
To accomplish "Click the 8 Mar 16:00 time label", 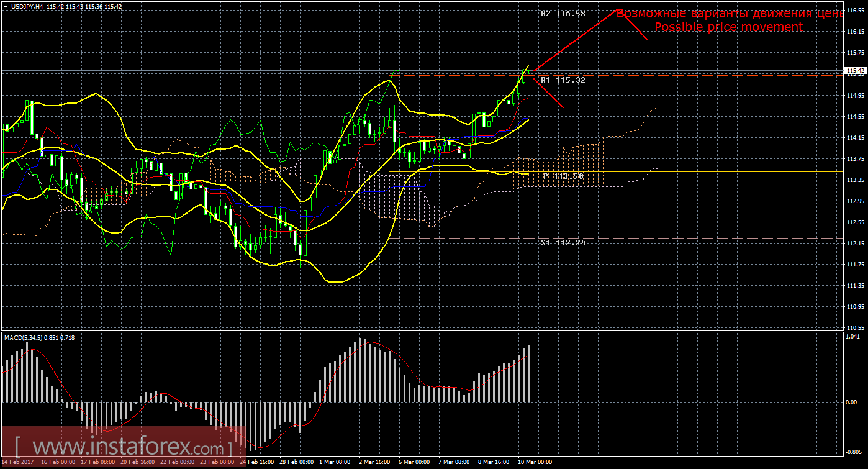I will 494,463.
